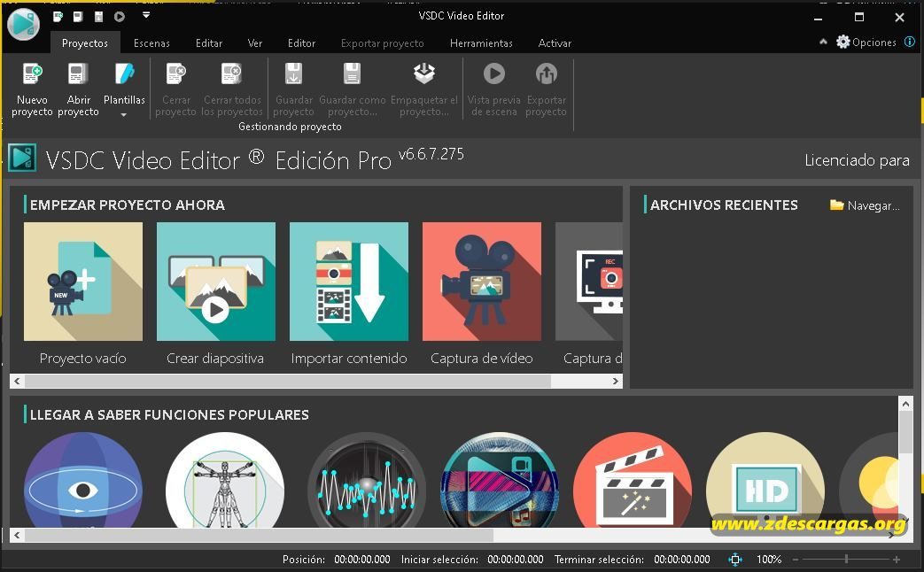Click Navegar in Archivos recientes
924x572 pixels.
coord(865,205)
